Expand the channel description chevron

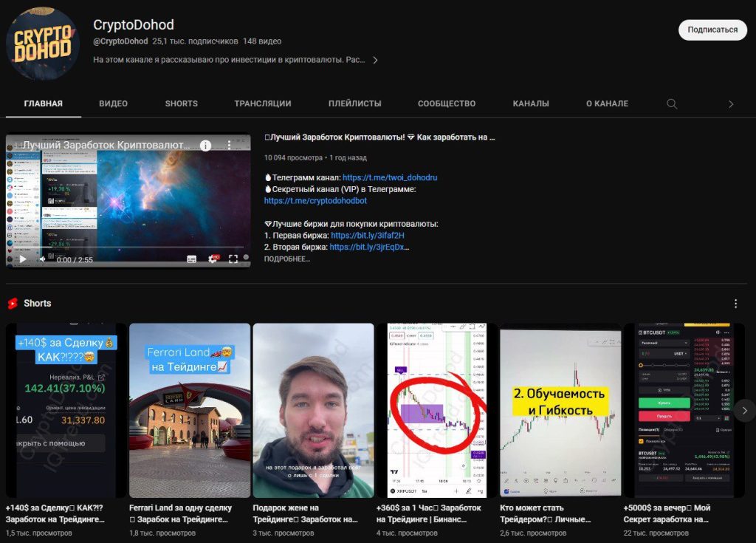(x=375, y=60)
